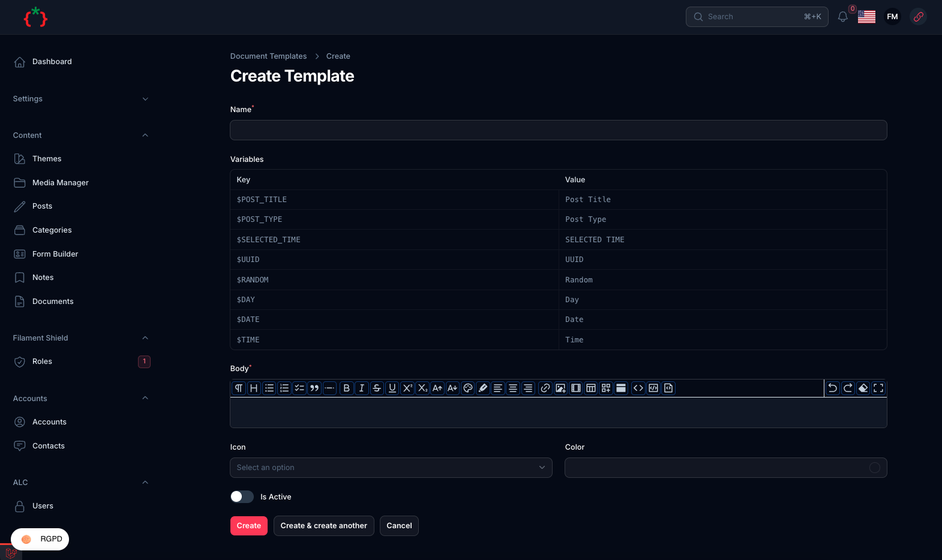This screenshot has height=560, width=942.
Task: Enter fullscreen editor mode
Action: [x=878, y=388]
